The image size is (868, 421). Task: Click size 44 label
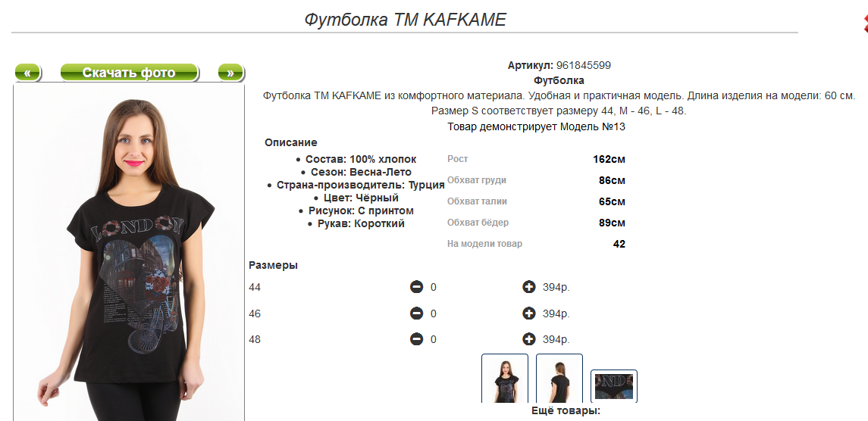(x=255, y=287)
